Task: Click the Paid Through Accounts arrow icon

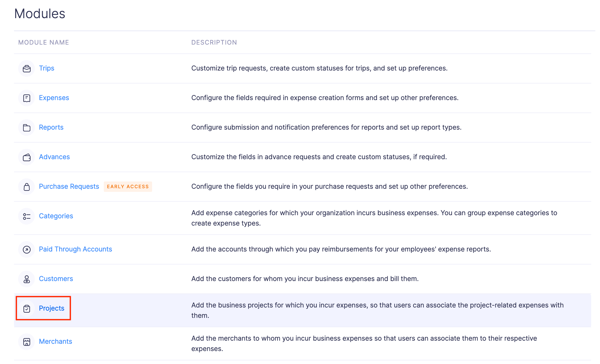Action: tap(26, 249)
